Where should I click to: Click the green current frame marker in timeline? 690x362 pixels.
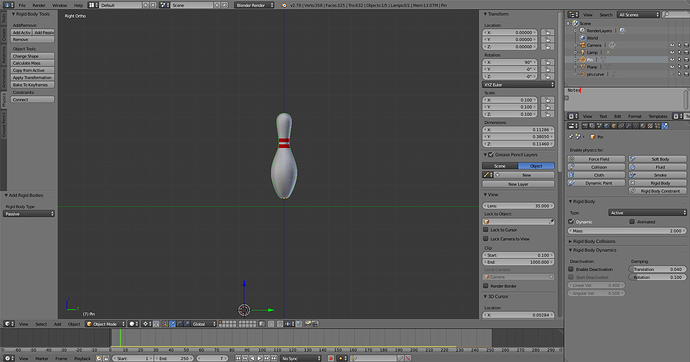point(120,338)
